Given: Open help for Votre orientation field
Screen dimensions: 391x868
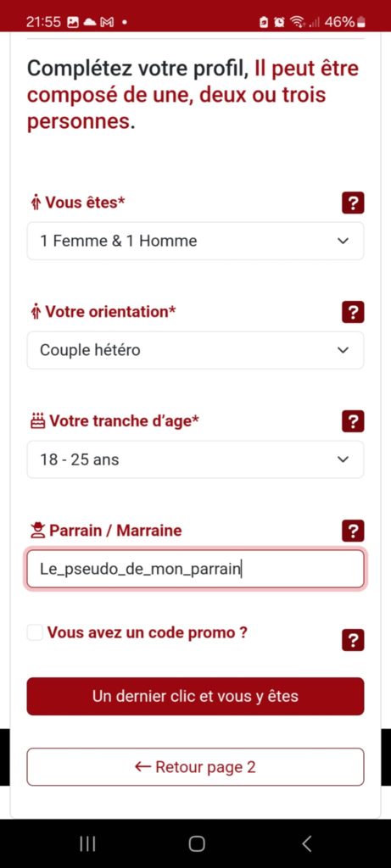Looking at the screenshot, I should (353, 312).
